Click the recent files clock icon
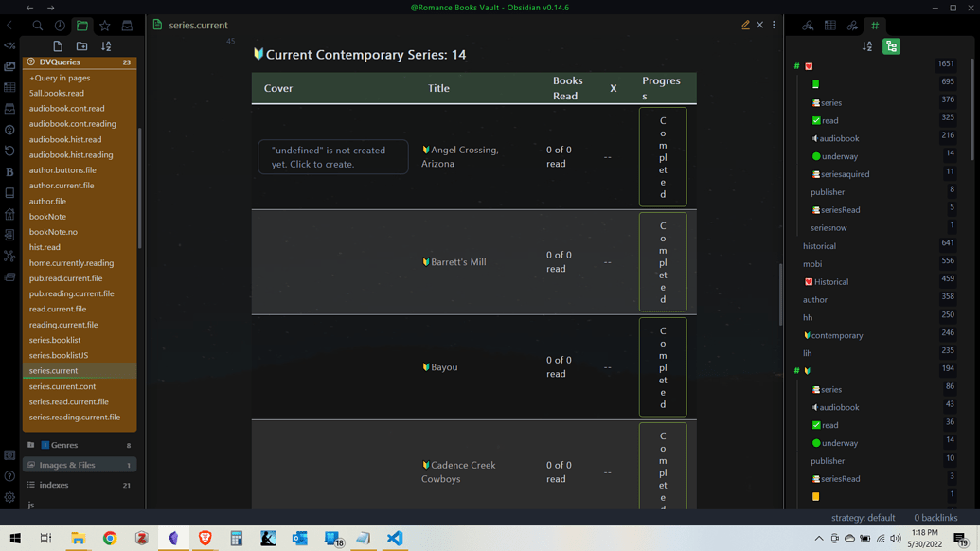Viewport: 980px width, 551px height. click(60, 26)
